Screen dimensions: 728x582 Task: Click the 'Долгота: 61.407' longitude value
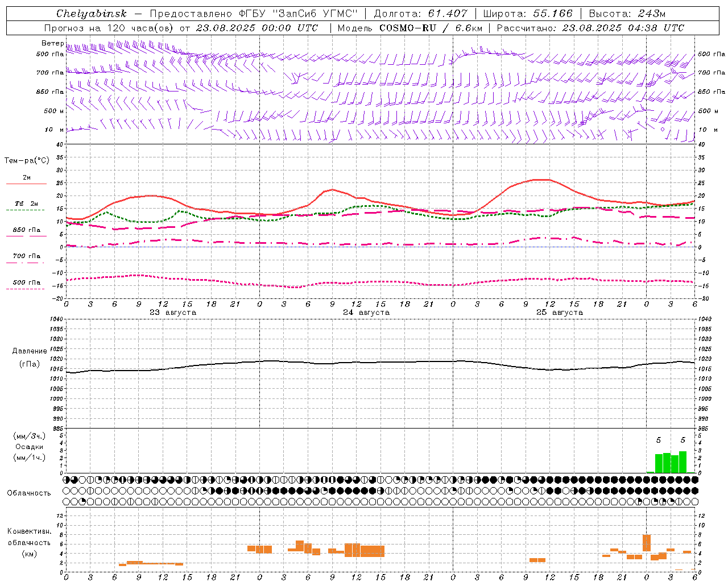tap(421, 14)
